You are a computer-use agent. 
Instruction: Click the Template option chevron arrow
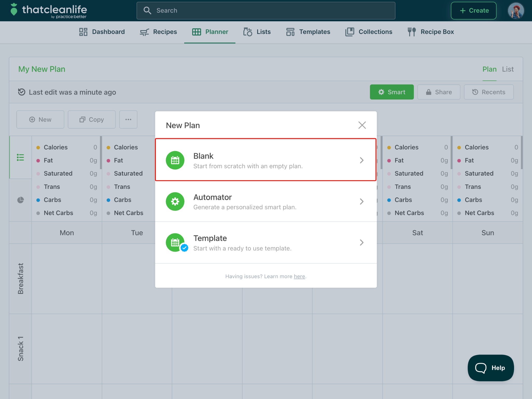[x=362, y=242]
